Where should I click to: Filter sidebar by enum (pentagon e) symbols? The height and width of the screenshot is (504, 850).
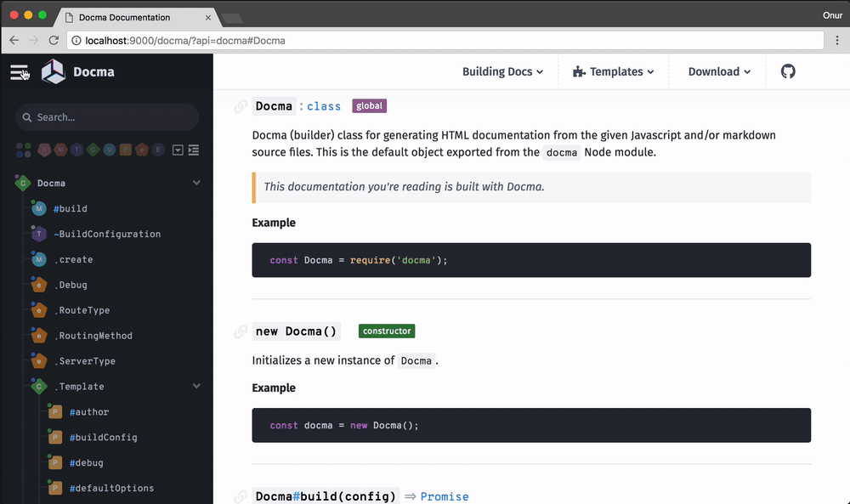point(142,150)
